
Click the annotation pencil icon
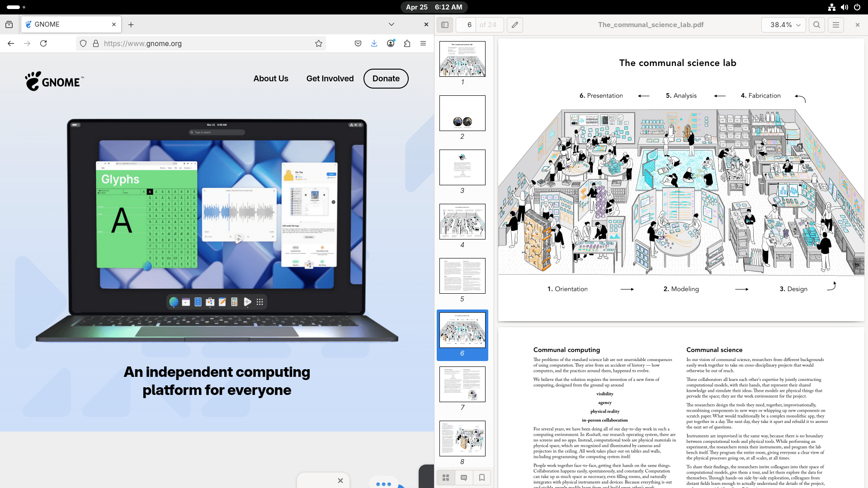[x=515, y=25]
